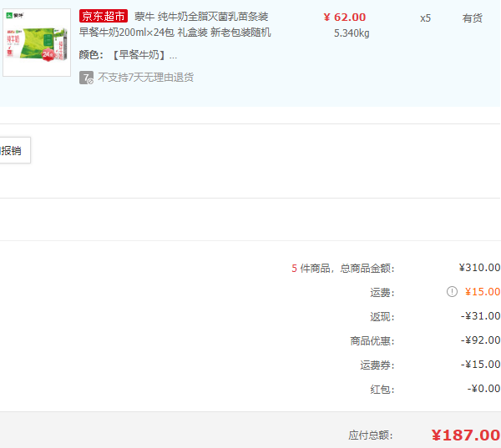Select the quantity text x5
Viewport: 501px width, 448px height.
pyautogui.click(x=425, y=18)
